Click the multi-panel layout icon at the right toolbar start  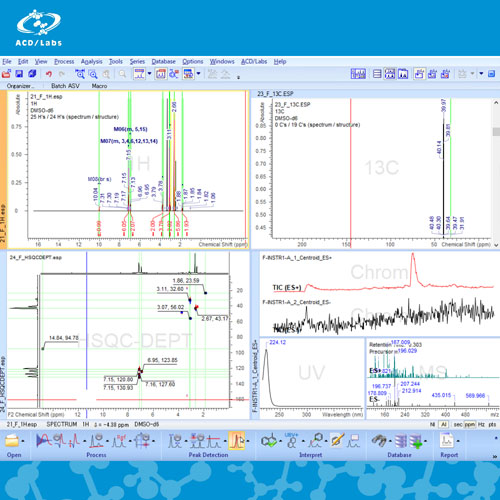pyautogui.click(x=358, y=74)
